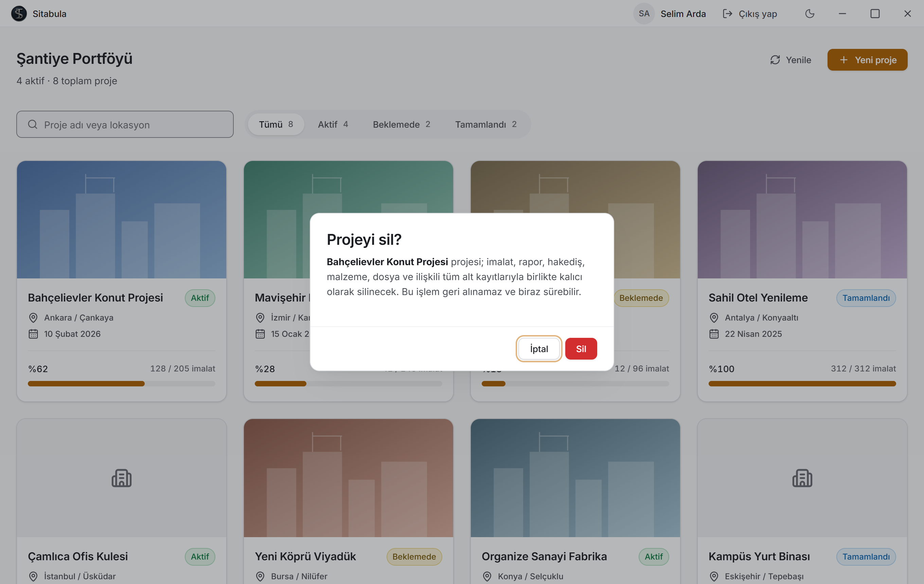Click the SA user avatar
924x584 pixels.
click(644, 14)
